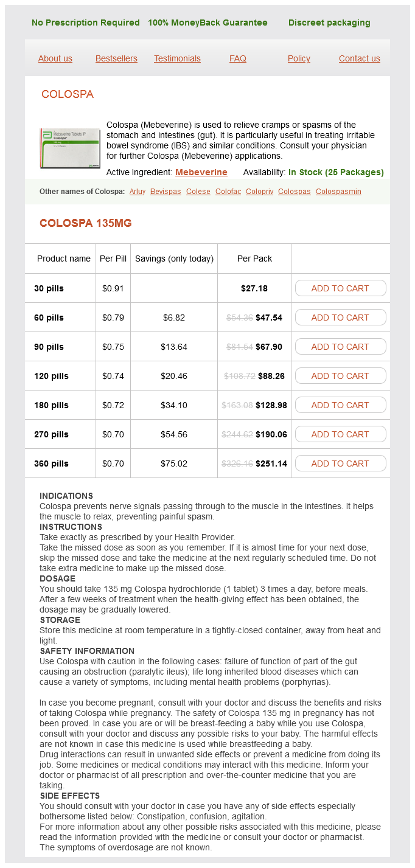Click the Colofac alternative name link
The width and height of the screenshot is (415, 868).
228,192
